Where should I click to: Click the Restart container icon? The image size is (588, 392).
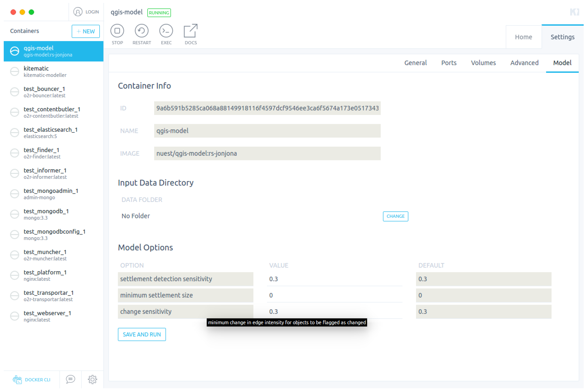(x=141, y=31)
